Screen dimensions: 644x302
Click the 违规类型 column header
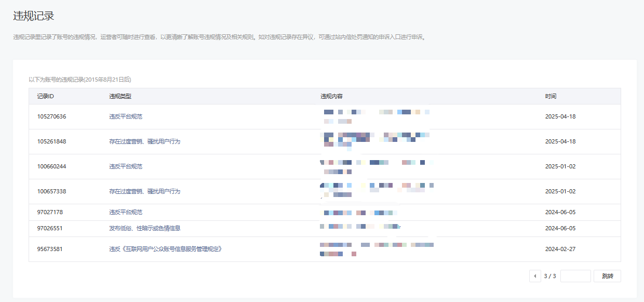(x=120, y=96)
